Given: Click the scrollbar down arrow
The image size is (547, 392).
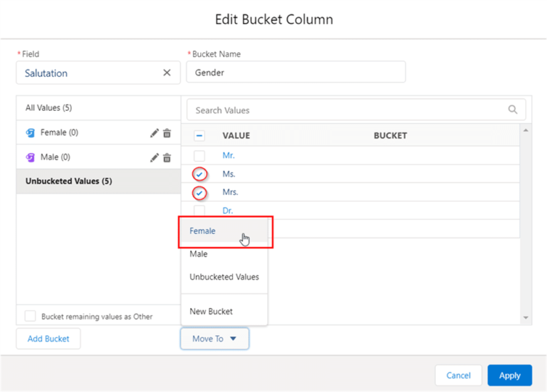Looking at the screenshot, I should (x=526, y=317).
